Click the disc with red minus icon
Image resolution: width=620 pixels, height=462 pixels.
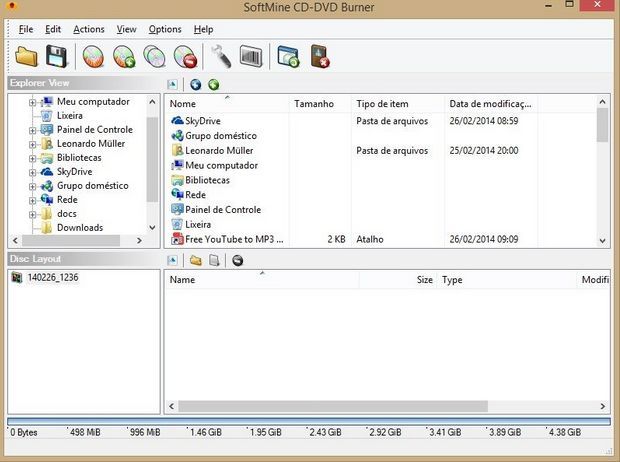pyautogui.click(x=185, y=57)
